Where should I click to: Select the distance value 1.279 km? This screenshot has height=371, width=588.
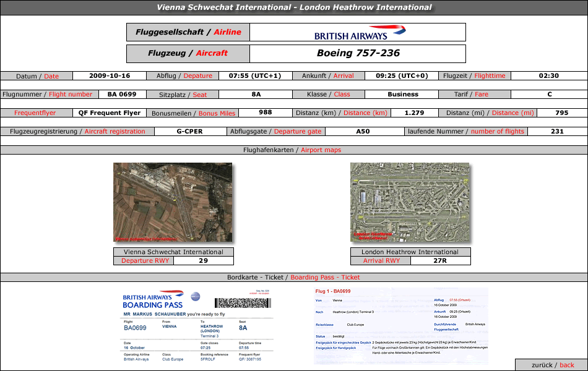414,113
